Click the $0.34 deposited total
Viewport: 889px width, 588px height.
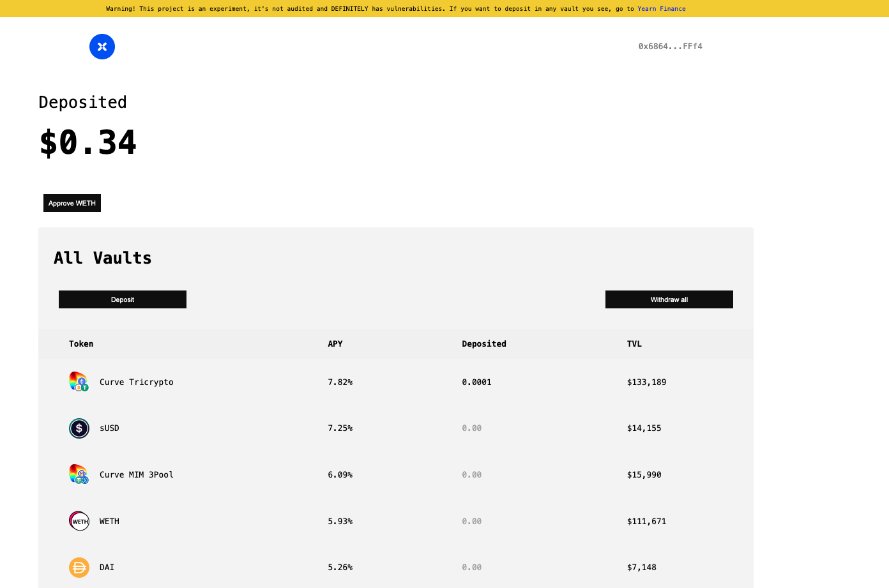pyautogui.click(x=88, y=142)
